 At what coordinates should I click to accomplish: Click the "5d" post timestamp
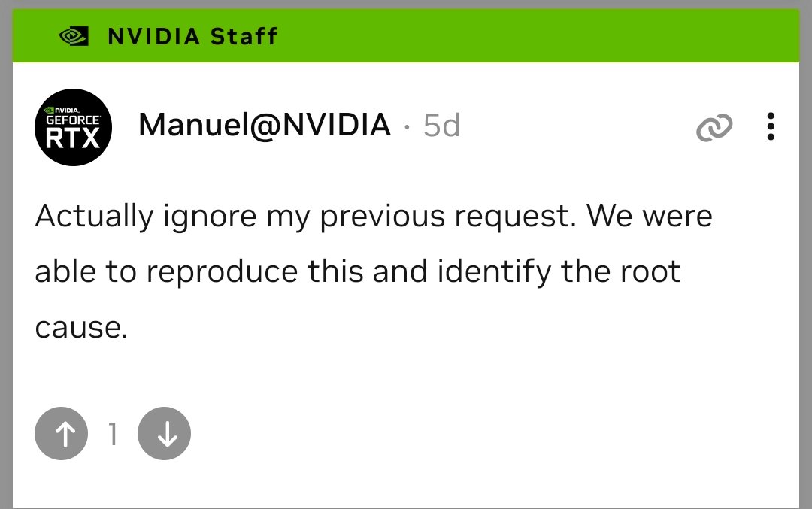[x=441, y=126]
